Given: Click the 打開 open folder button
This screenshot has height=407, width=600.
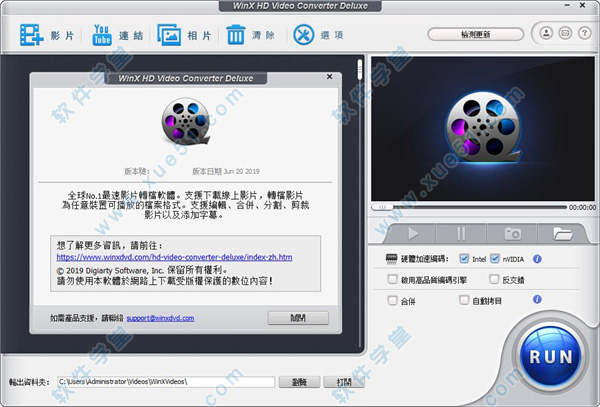Looking at the screenshot, I should [344, 382].
